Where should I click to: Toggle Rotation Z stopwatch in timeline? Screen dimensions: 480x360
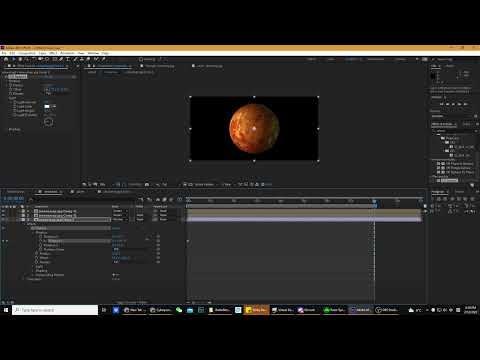(x=41, y=245)
